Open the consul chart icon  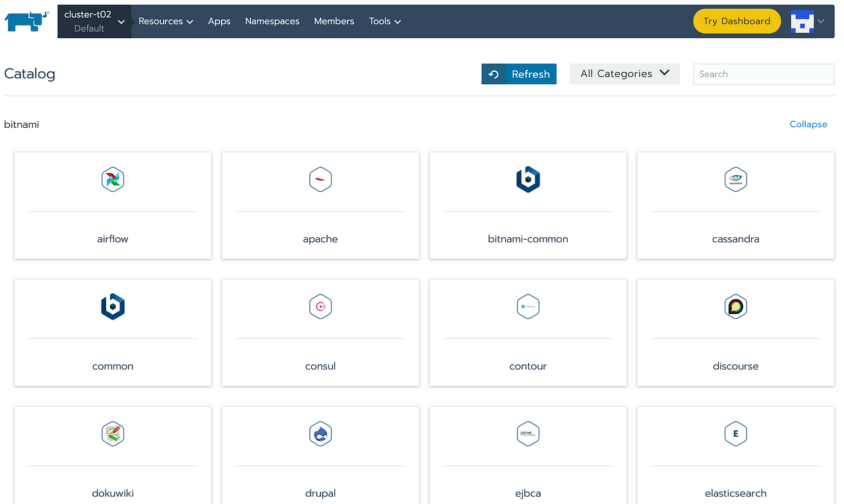320,306
